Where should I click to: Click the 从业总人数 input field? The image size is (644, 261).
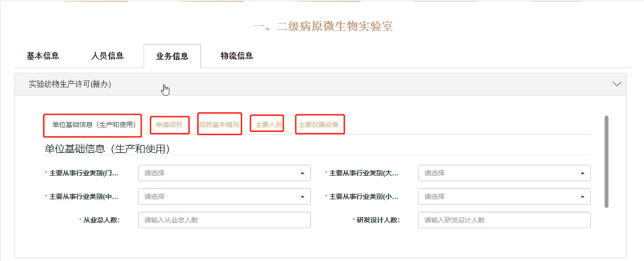click(224, 220)
